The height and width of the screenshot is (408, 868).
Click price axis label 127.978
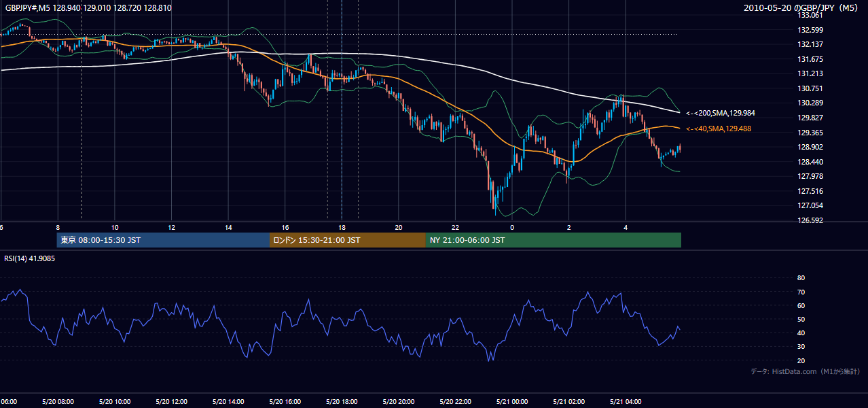click(810, 176)
